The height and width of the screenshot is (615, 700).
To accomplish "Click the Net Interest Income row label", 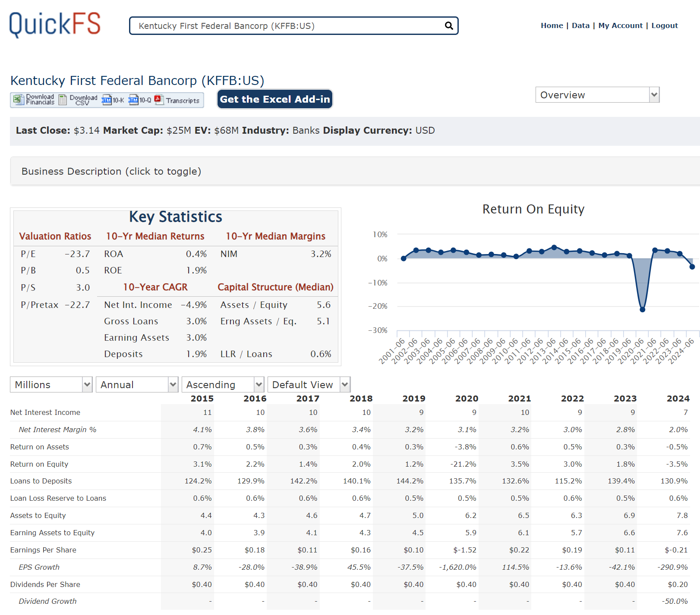I will click(x=45, y=412).
